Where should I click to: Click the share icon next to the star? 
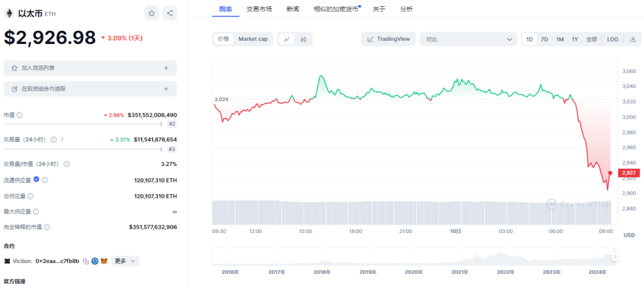170,13
